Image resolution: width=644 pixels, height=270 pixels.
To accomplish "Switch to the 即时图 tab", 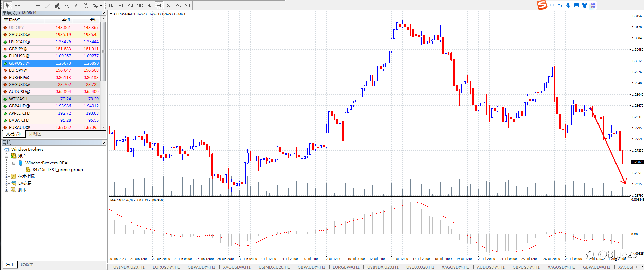I will 35,134.
